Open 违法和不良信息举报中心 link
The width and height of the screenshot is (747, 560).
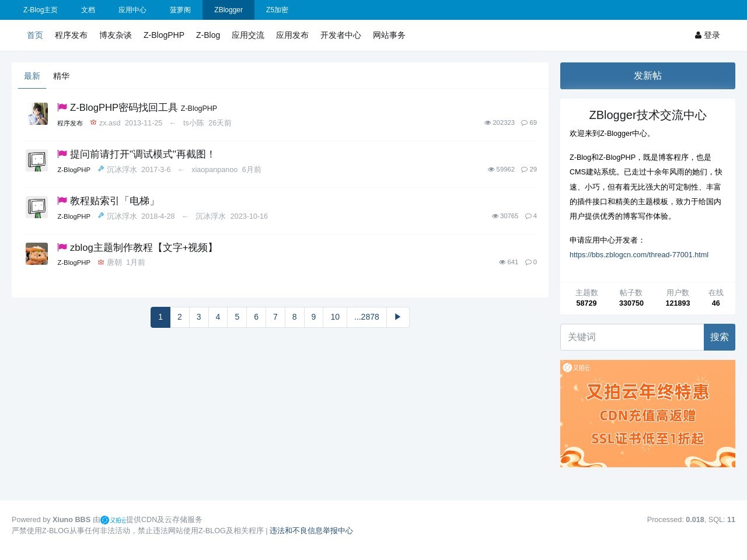[311, 531]
